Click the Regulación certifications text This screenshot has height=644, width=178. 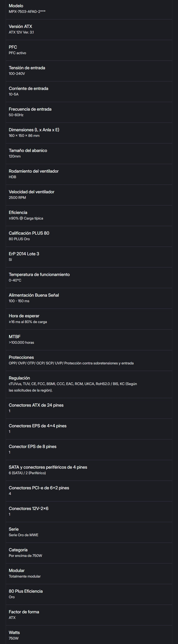(73, 384)
